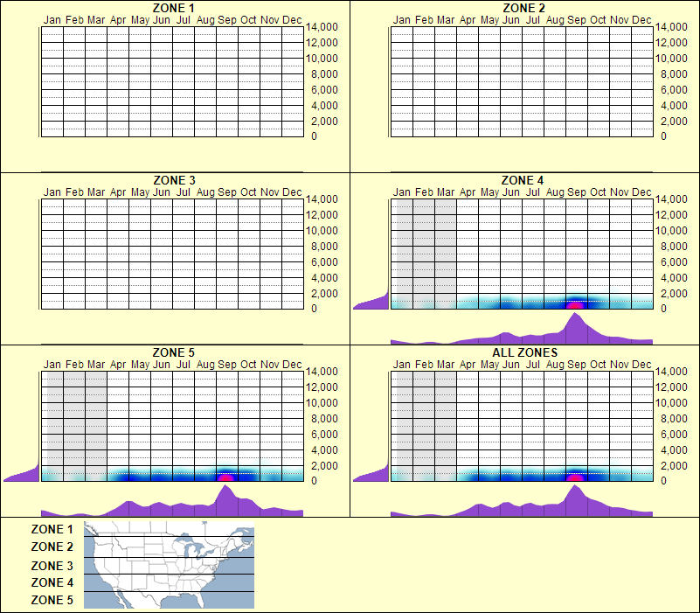Viewport: 700px width, 613px height.
Task: Click the September peak of Zone 4's bottom histogram
Action: [575, 326]
